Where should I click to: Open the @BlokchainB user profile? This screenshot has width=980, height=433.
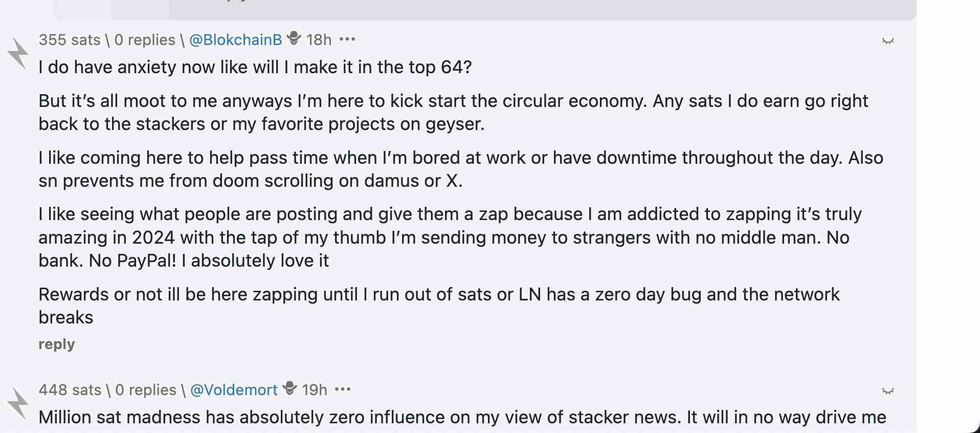(x=235, y=40)
